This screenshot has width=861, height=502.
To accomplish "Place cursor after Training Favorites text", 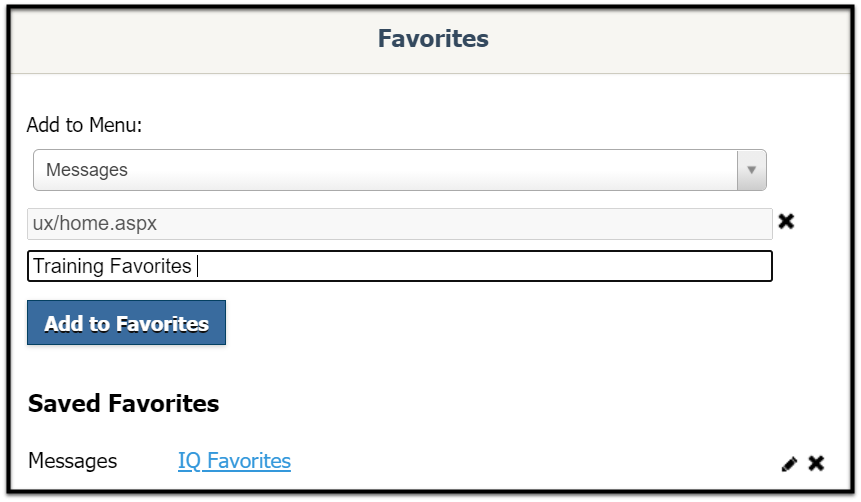I will (x=198, y=266).
